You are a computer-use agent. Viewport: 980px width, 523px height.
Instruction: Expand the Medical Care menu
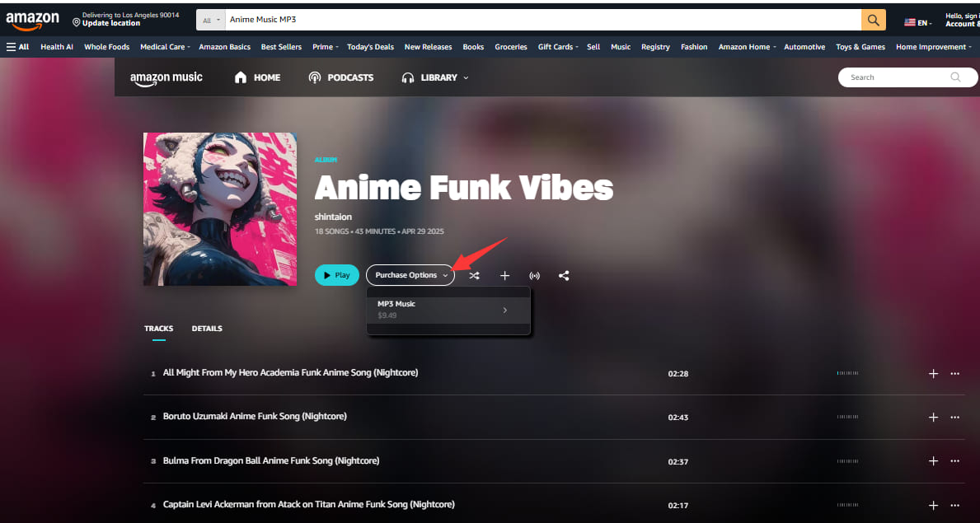(164, 47)
